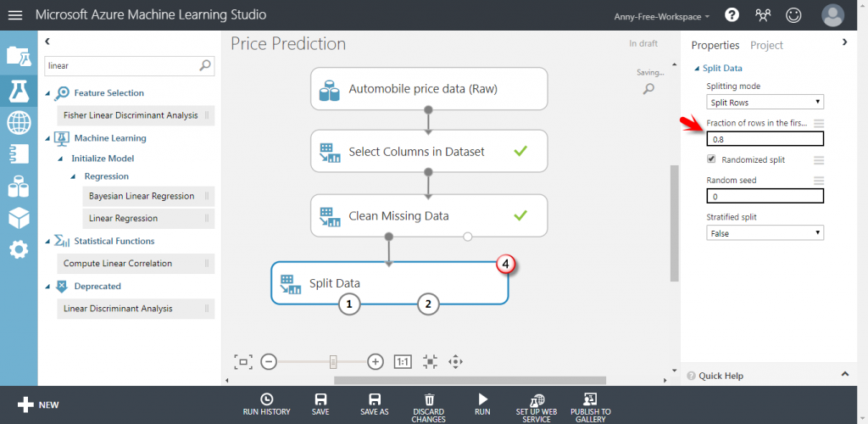Select the Linear Regression module
The image size is (868, 424).
click(148, 218)
